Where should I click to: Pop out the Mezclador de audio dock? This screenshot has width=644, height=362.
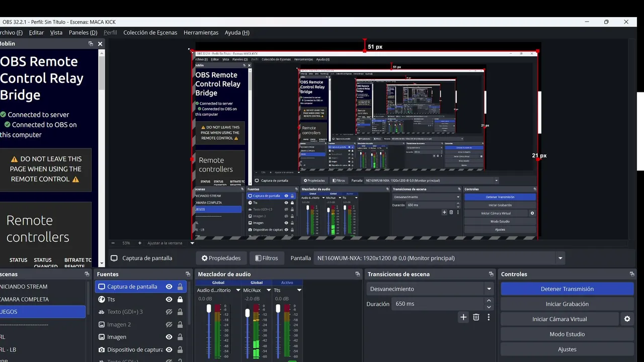[358, 274]
